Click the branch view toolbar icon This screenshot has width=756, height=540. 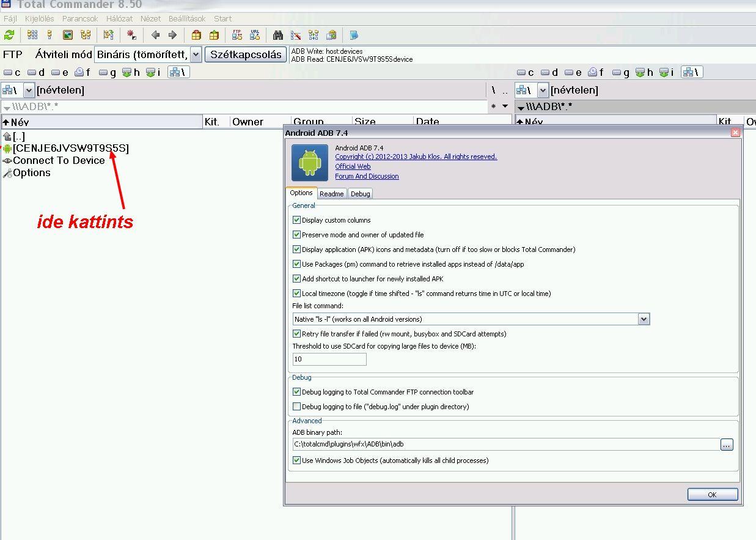(108, 35)
